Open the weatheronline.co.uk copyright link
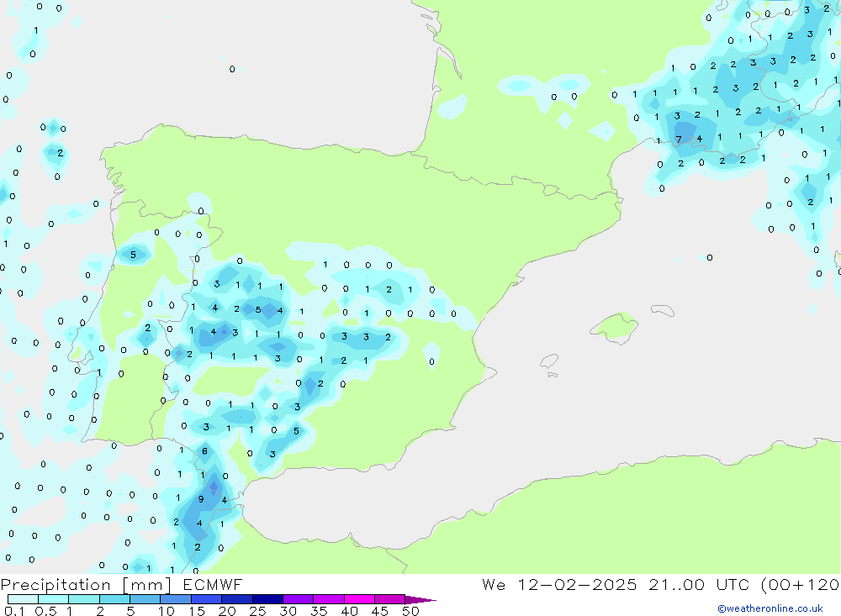This screenshot has height=616, width=841. (x=770, y=608)
